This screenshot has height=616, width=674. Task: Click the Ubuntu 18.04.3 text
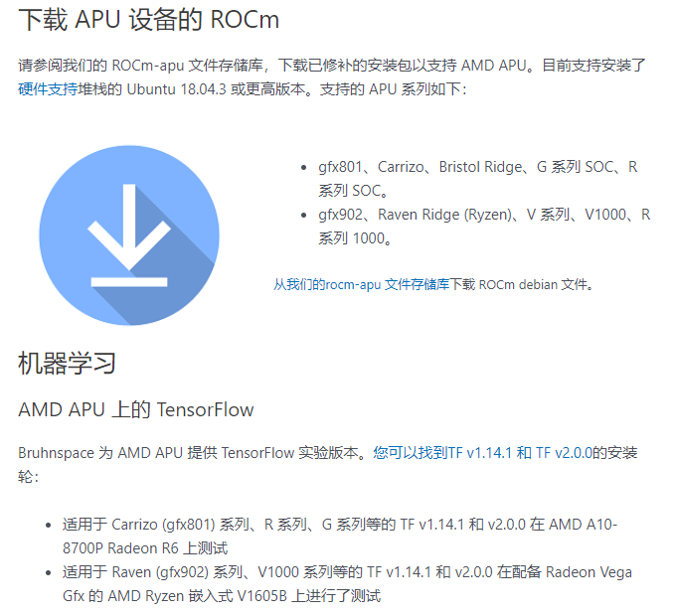(176, 89)
